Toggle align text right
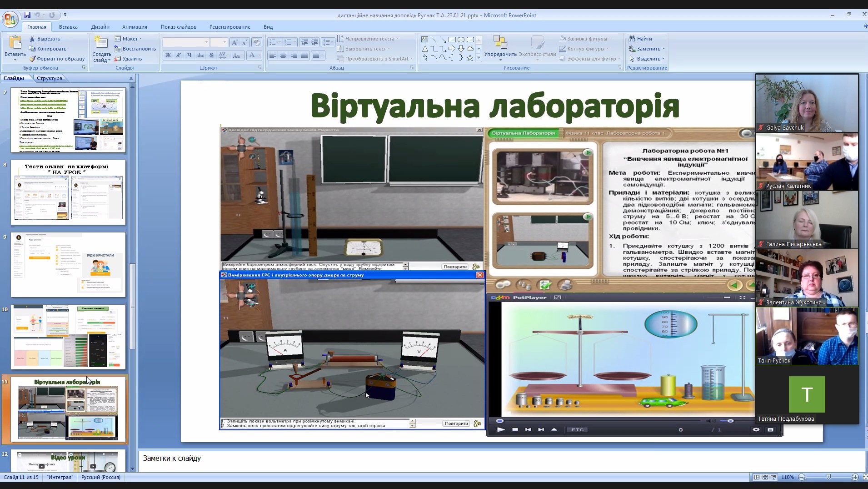The image size is (868, 489). pos(294,55)
